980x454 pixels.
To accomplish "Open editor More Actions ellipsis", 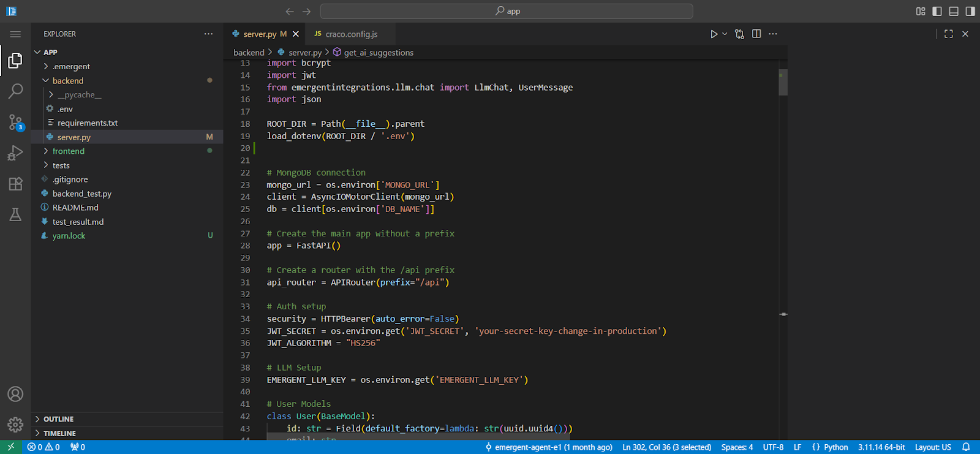I will (773, 34).
